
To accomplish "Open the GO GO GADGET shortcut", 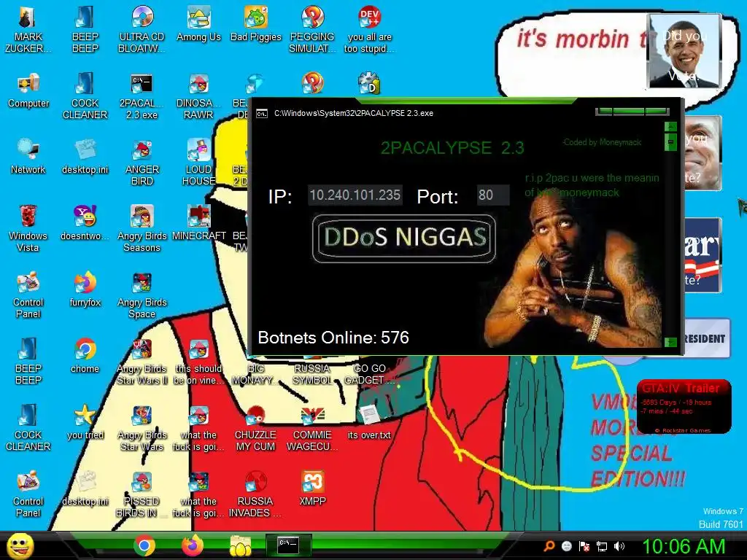I will point(369,373).
